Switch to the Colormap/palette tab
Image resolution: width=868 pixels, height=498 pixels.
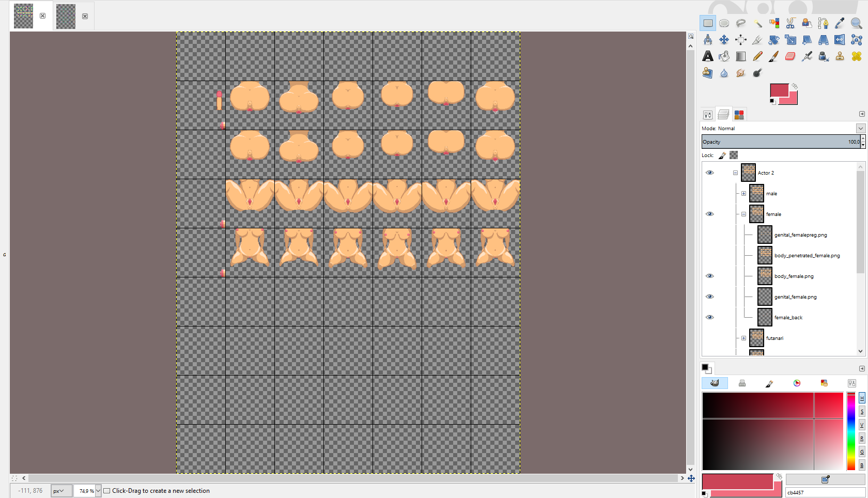click(x=739, y=115)
